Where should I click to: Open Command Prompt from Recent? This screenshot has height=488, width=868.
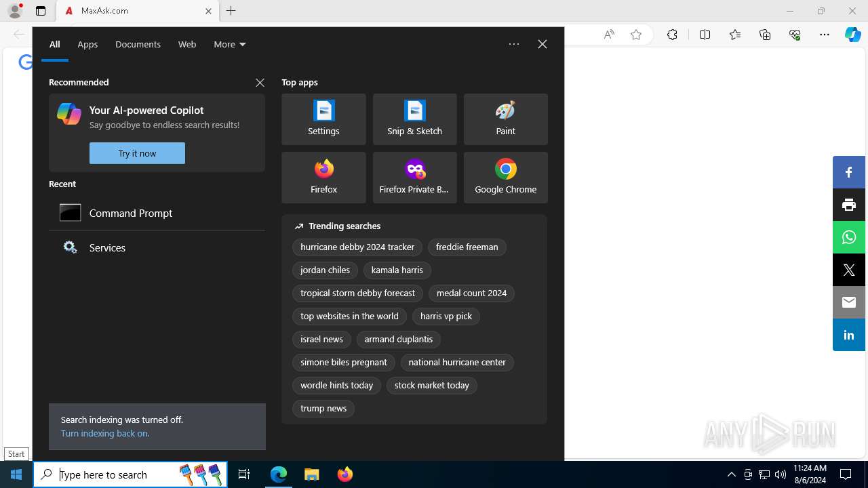pos(157,213)
